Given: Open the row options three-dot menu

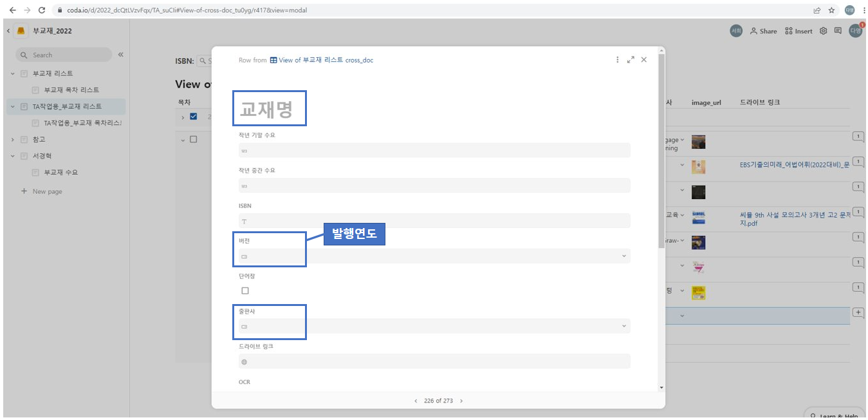Looking at the screenshot, I should pyautogui.click(x=617, y=60).
